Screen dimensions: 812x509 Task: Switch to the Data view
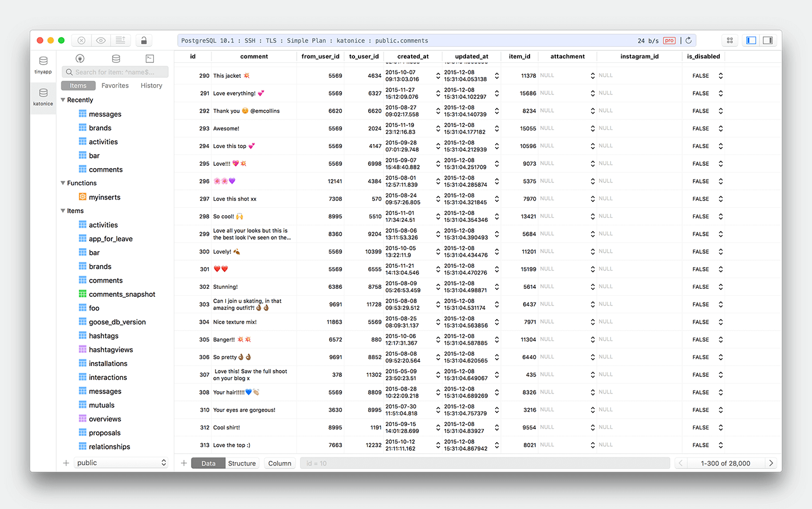pos(209,463)
